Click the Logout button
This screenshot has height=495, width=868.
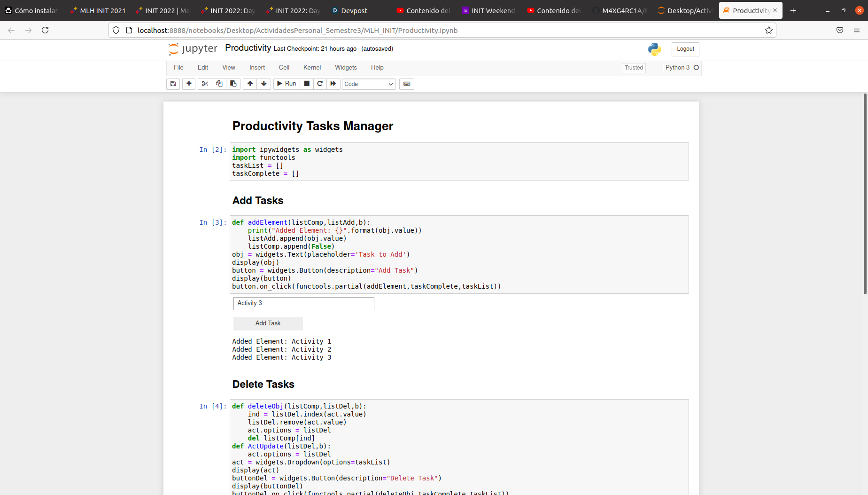[685, 49]
